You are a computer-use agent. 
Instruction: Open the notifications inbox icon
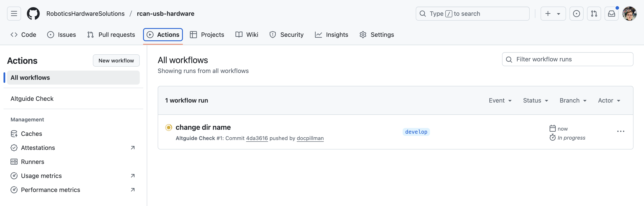611,14
